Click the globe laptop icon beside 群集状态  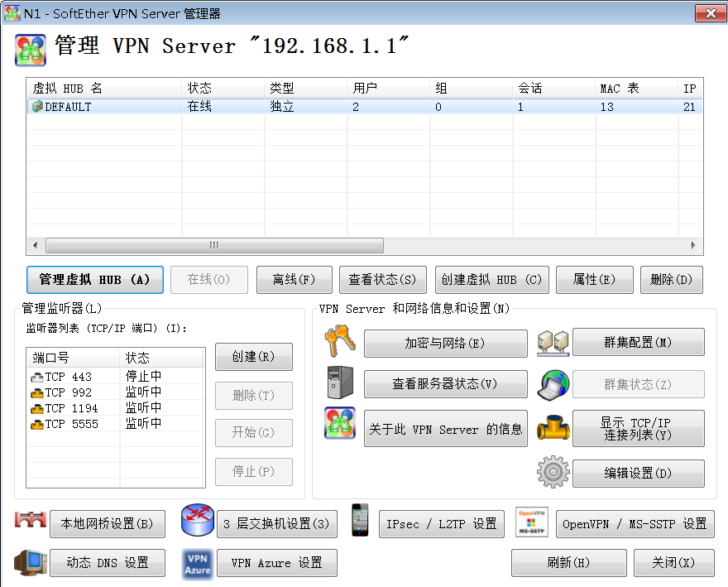click(x=553, y=385)
